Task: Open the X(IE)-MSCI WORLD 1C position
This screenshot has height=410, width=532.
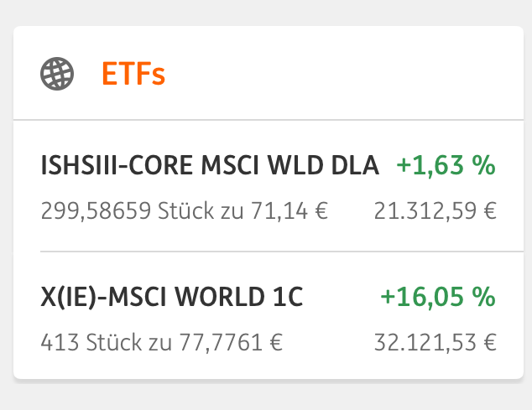Action: coord(171,297)
